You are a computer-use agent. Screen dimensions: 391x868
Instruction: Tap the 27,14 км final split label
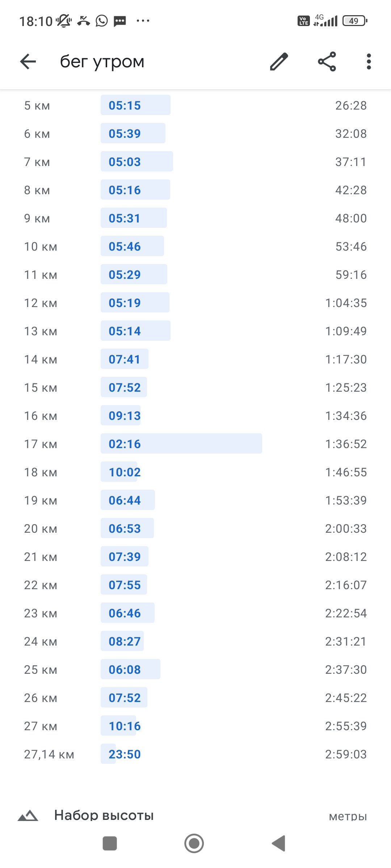point(49,754)
